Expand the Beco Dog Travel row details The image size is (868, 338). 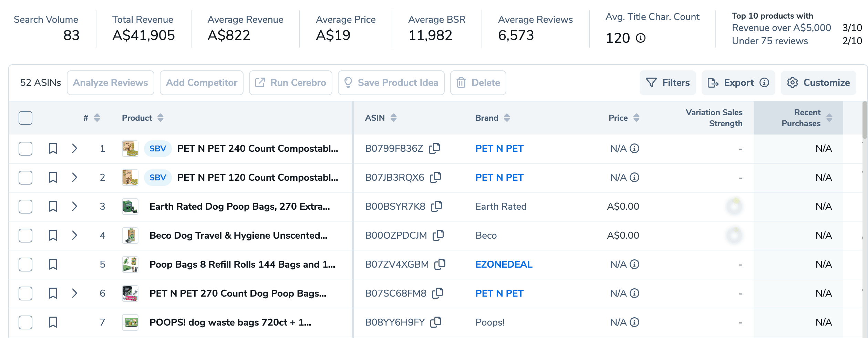point(74,235)
